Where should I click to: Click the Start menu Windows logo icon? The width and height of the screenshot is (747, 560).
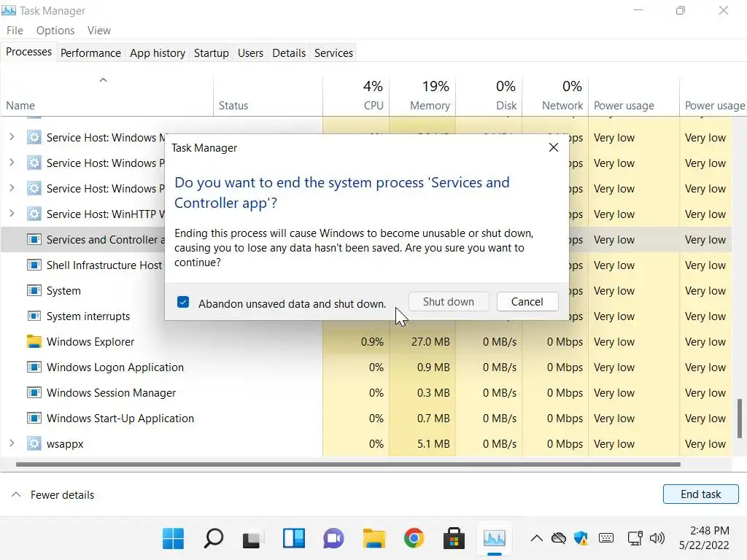(x=173, y=539)
